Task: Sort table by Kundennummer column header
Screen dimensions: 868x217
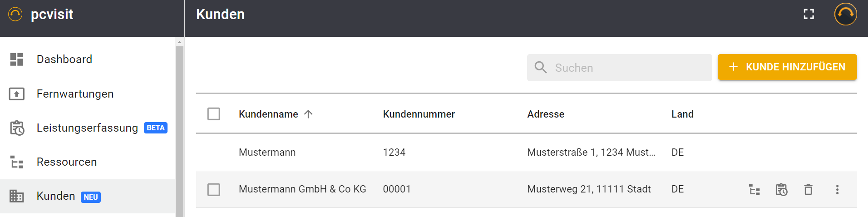Action: pos(419,114)
